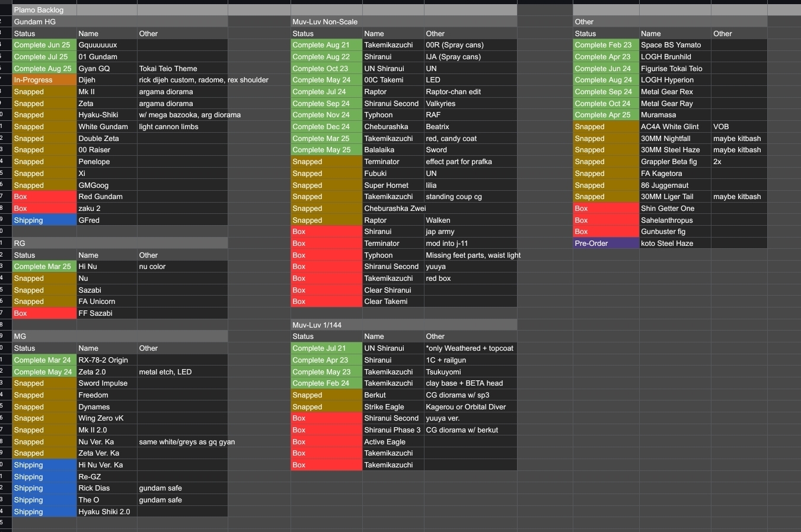Select the MG section header cell

(120, 336)
